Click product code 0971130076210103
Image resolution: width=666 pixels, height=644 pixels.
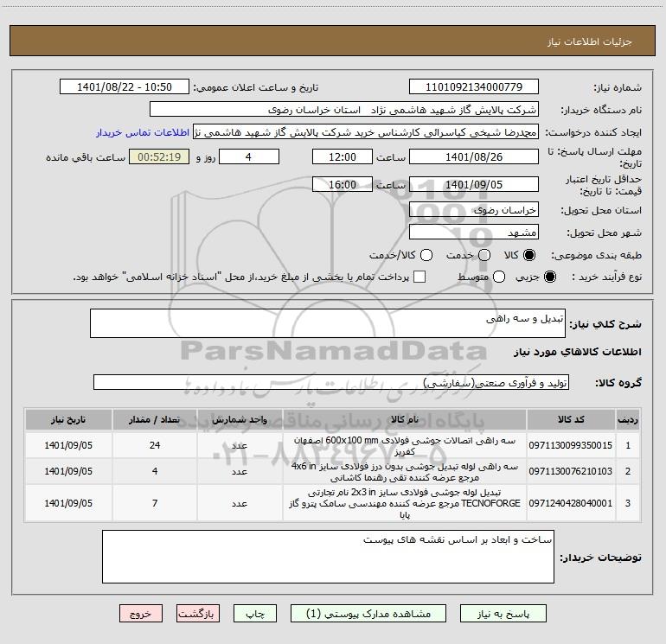click(x=571, y=471)
